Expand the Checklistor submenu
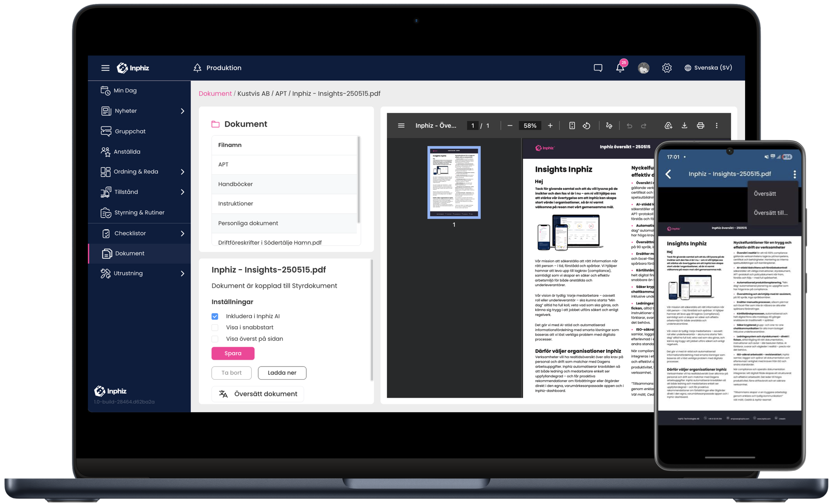832x504 pixels. 182,233
